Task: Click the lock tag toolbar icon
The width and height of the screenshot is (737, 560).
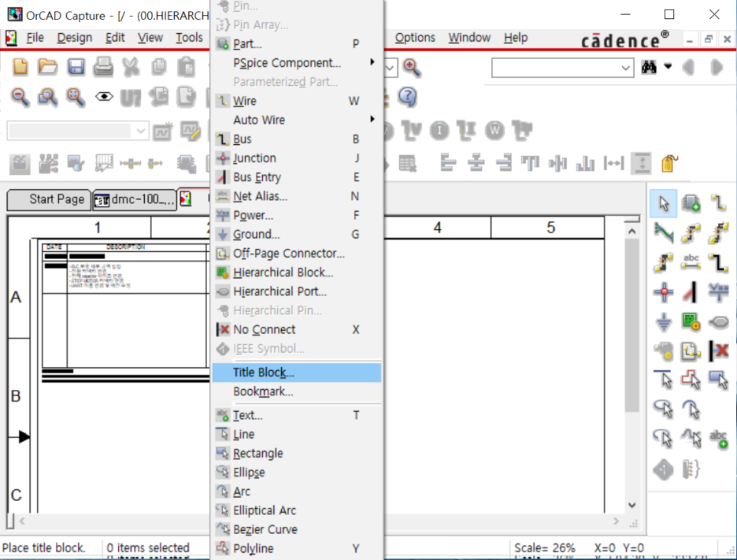Action: pos(669,163)
